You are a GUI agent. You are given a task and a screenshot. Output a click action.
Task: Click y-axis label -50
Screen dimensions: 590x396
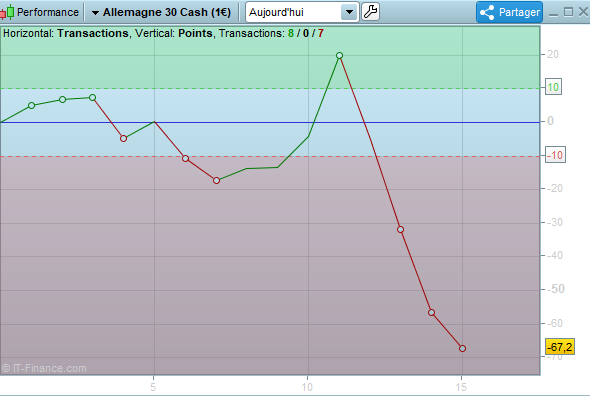555,289
